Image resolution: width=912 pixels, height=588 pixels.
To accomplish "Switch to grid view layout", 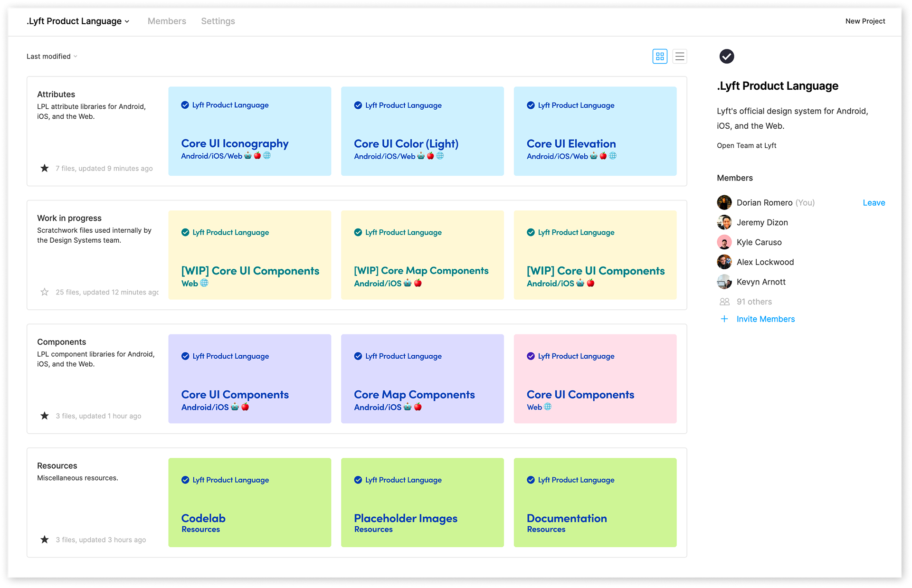I will point(660,57).
